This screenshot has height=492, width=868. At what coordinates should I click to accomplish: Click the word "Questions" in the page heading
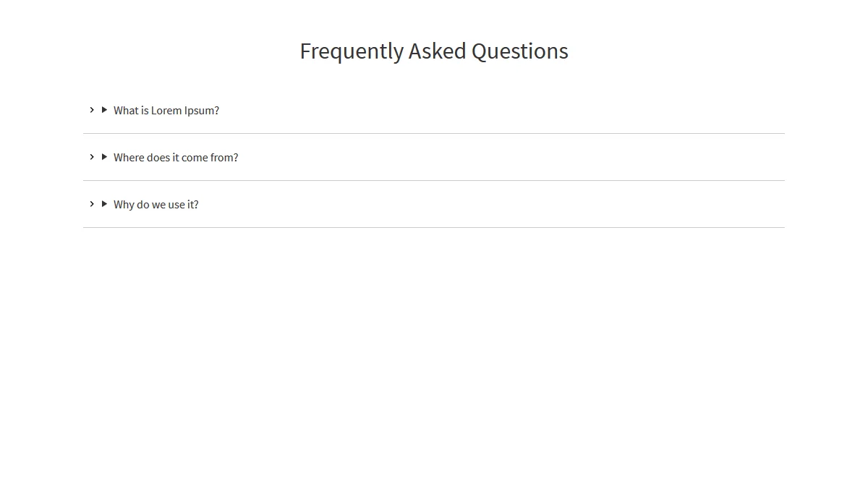[x=520, y=51]
